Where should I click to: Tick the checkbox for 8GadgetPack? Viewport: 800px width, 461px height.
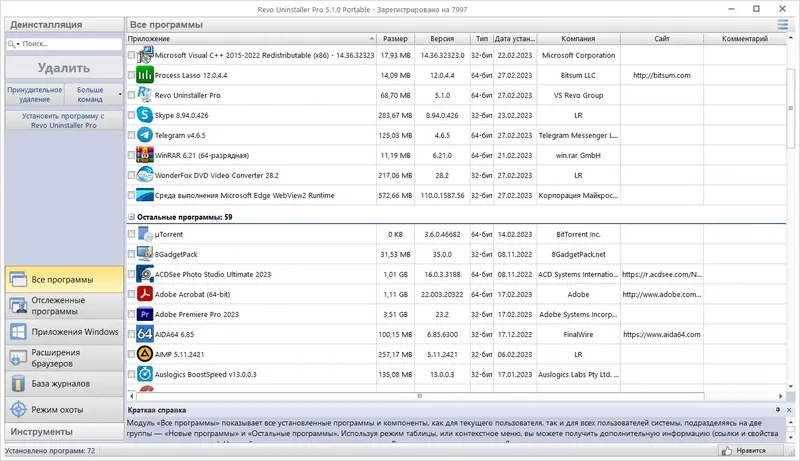[x=131, y=254]
